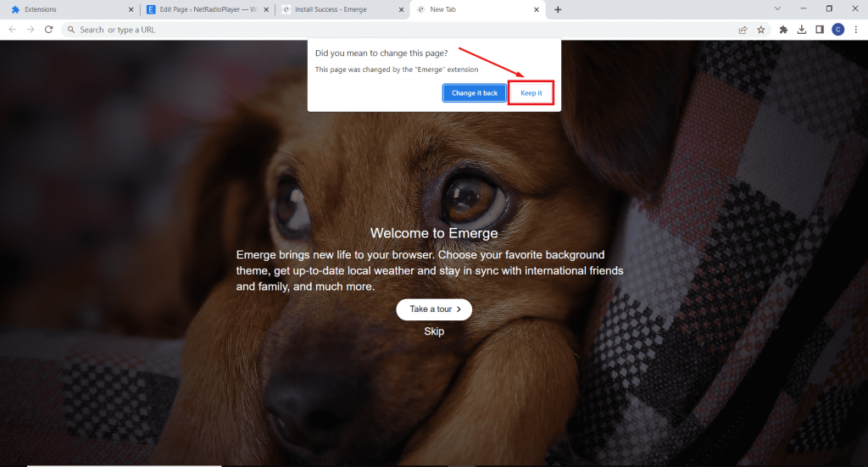
Task: Restore down the browser window
Action: pyautogui.click(x=829, y=8)
